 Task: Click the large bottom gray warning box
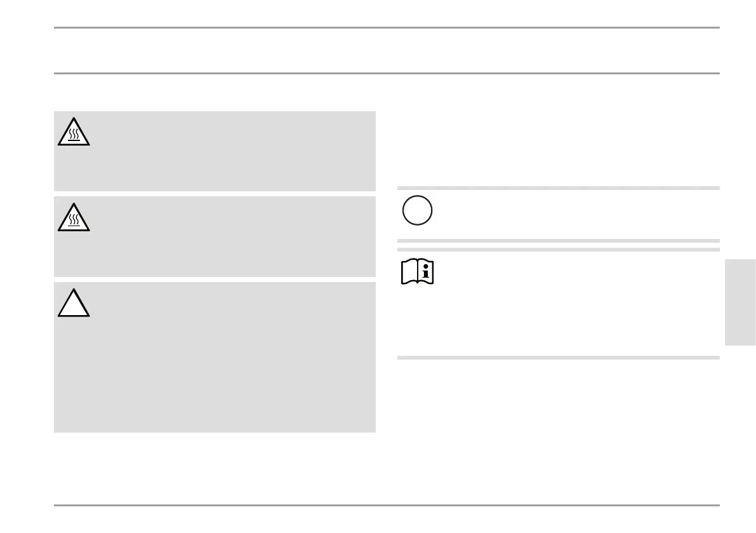[215, 358]
